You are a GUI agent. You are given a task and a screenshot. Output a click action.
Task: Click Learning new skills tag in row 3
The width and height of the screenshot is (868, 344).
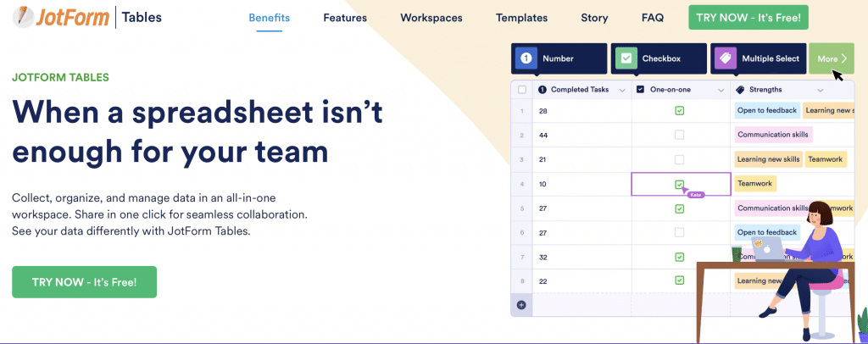768,159
